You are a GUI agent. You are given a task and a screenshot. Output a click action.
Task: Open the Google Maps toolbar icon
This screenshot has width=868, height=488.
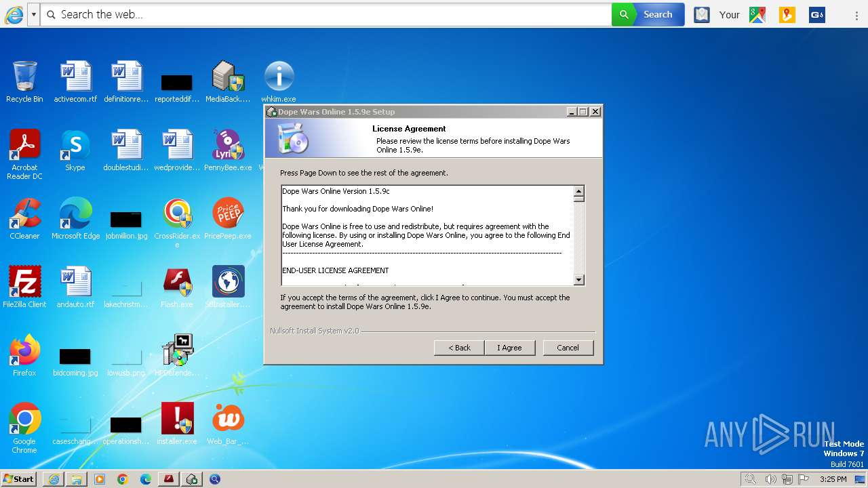point(757,14)
